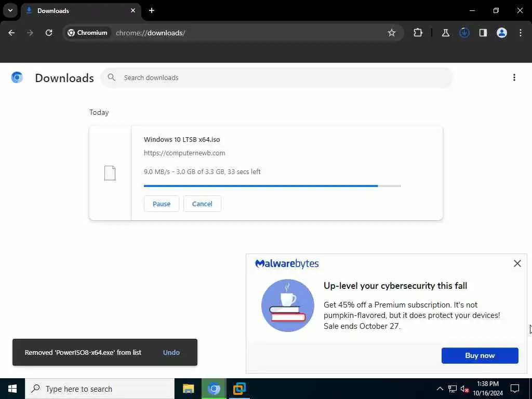The height and width of the screenshot is (399, 532).
Task: Click the download speed status text
Action: [202, 171]
